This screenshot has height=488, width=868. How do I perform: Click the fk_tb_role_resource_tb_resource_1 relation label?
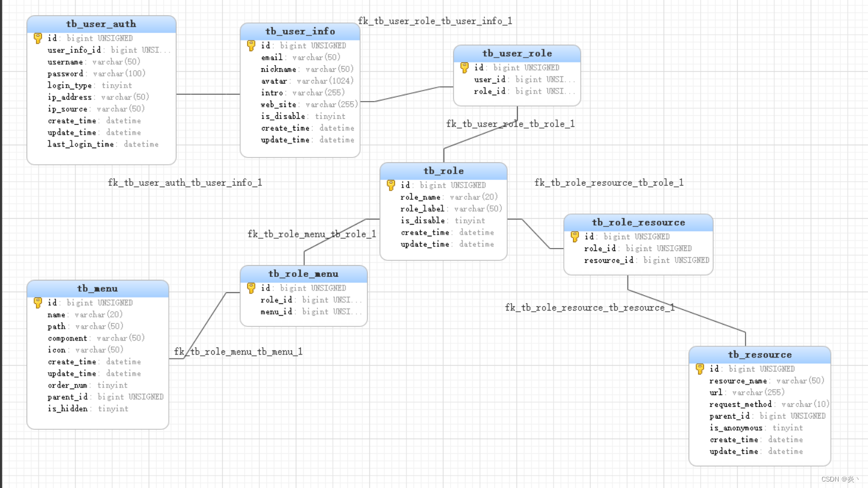(x=590, y=307)
